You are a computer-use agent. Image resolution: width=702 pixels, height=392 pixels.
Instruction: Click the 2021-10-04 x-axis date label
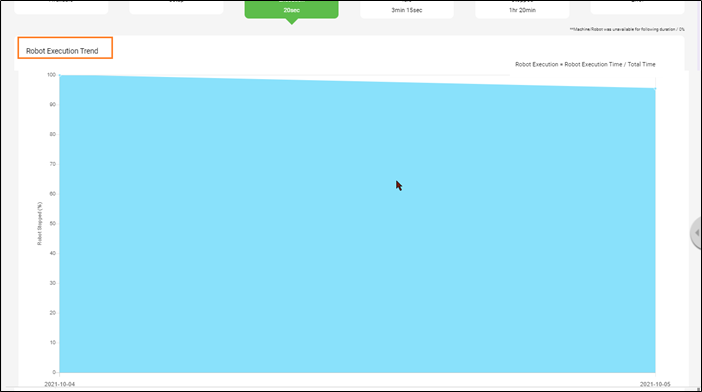coord(60,384)
